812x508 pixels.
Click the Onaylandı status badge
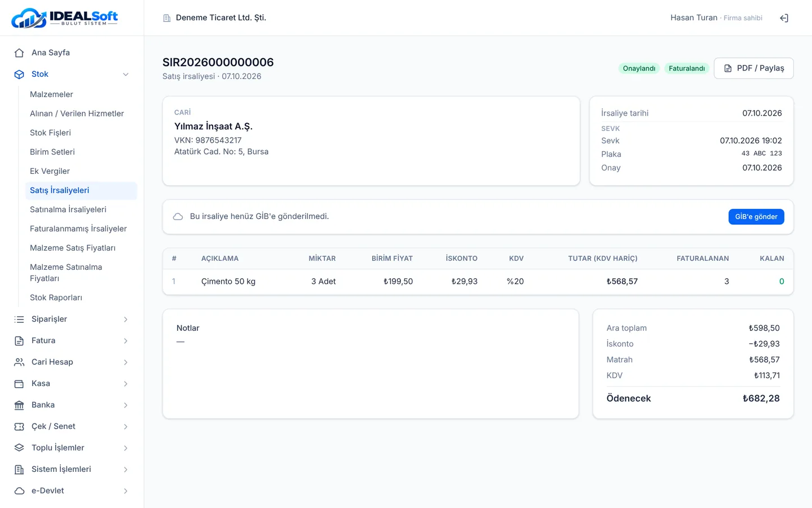(639, 68)
